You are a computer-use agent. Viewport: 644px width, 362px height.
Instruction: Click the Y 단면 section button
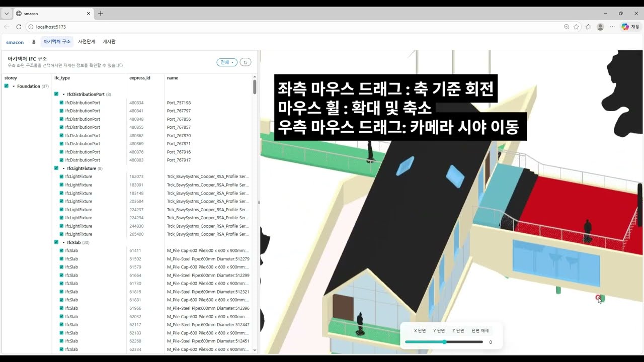tap(439, 331)
